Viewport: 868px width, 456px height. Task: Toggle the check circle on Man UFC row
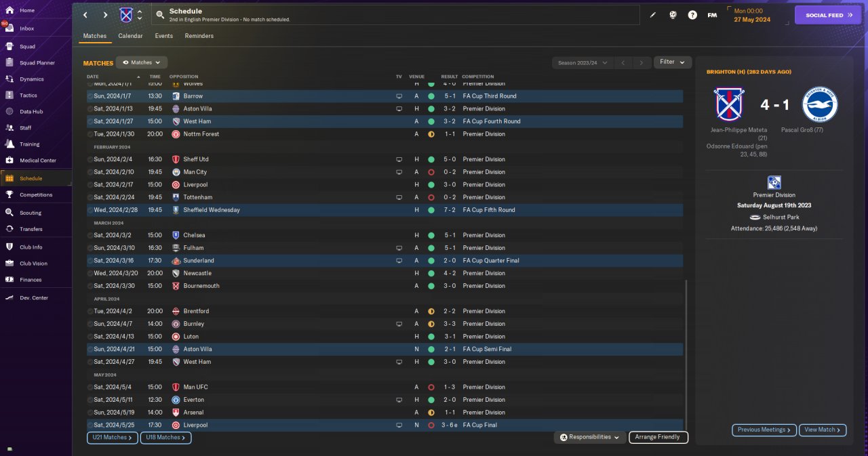tap(90, 387)
